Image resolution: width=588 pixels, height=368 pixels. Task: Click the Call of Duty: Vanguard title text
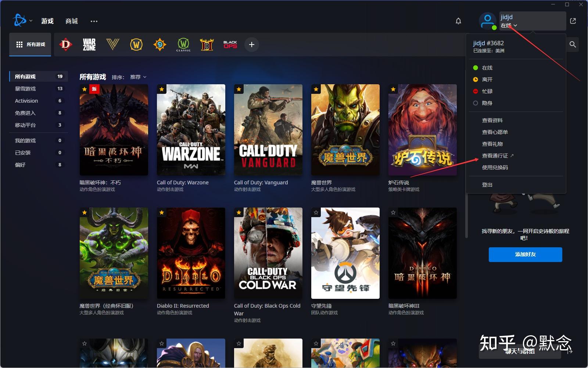(261, 183)
